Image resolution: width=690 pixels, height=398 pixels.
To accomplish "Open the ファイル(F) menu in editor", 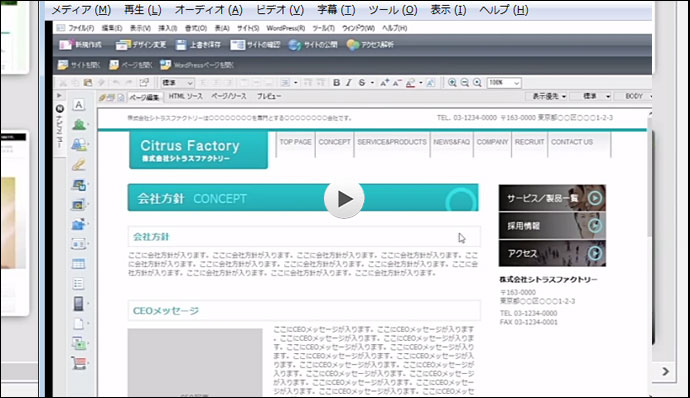I will click(81, 28).
